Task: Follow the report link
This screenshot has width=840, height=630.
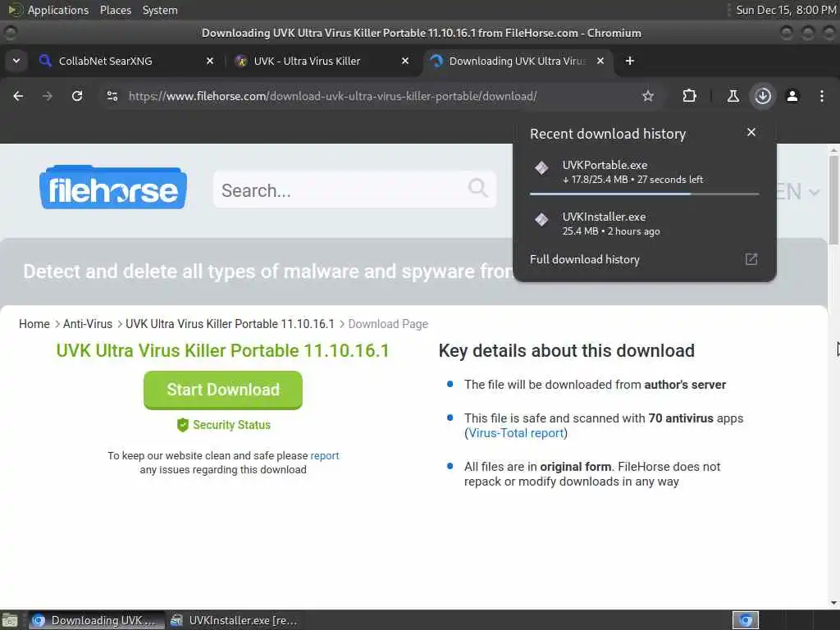Action: tap(325, 456)
